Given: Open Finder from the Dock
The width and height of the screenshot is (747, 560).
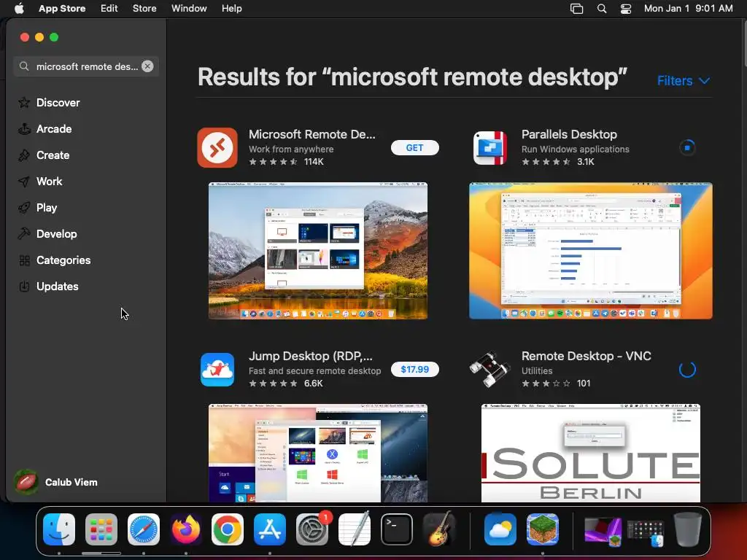Looking at the screenshot, I should (x=59, y=529).
